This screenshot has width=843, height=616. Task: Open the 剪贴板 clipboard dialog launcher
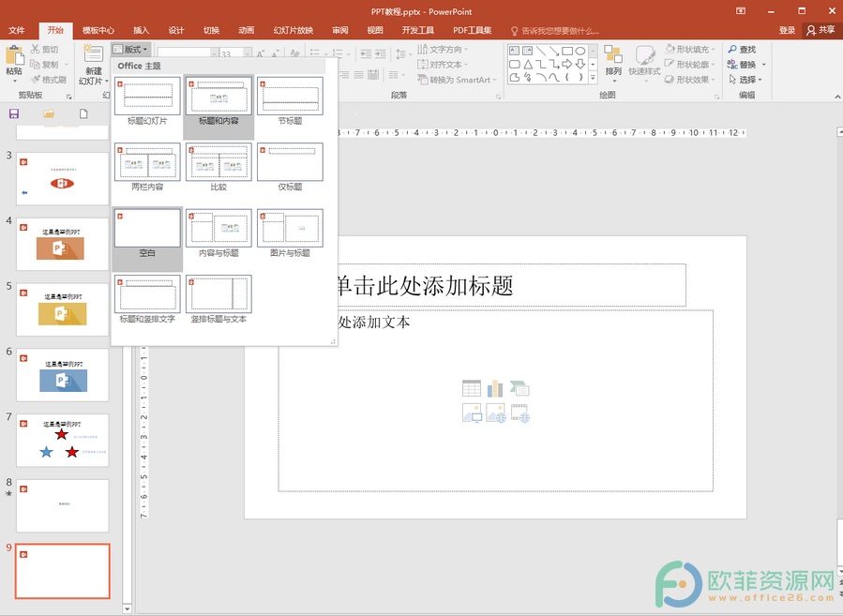point(68,97)
